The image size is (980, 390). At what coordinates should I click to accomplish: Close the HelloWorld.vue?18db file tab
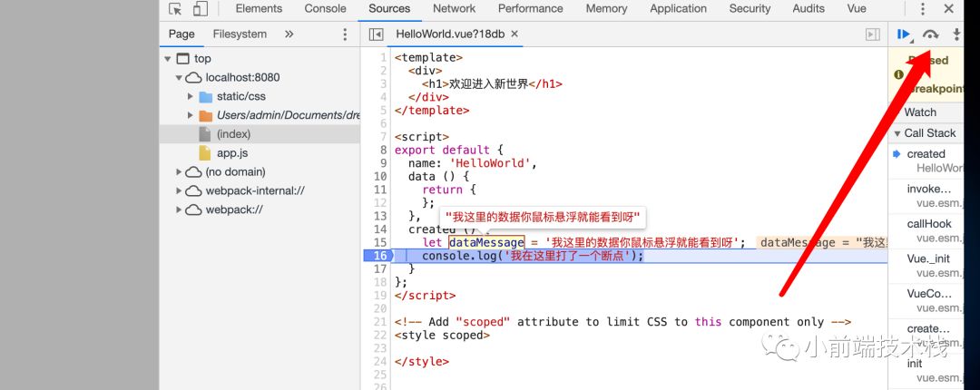(x=514, y=34)
